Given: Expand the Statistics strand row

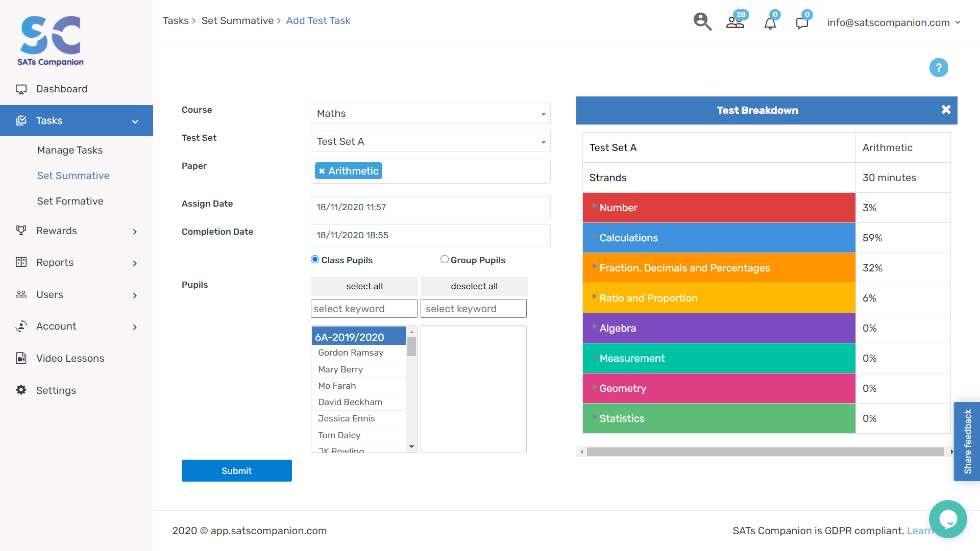Looking at the screenshot, I should pyautogui.click(x=719, y=418).
